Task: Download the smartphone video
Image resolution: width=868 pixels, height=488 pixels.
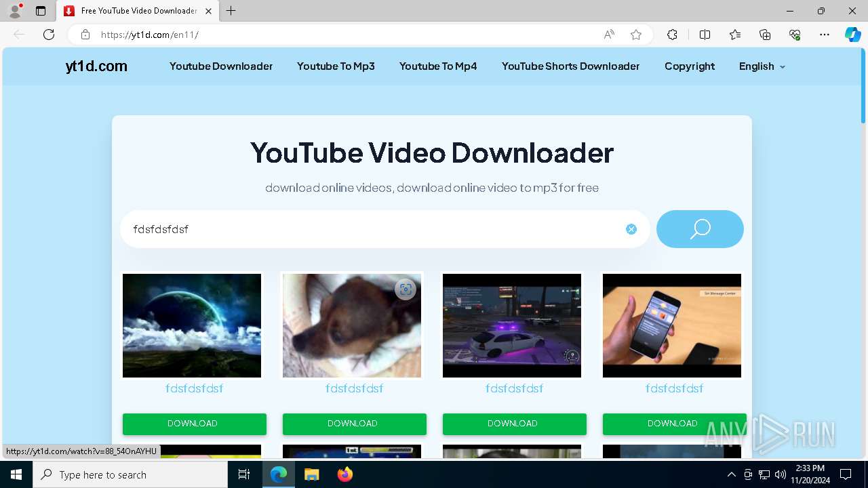Action: [675, 424]
